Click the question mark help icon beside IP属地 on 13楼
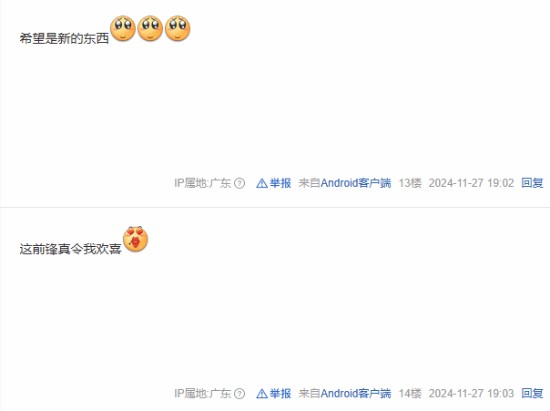The image size is (550, 411). (x=239, y=183)
